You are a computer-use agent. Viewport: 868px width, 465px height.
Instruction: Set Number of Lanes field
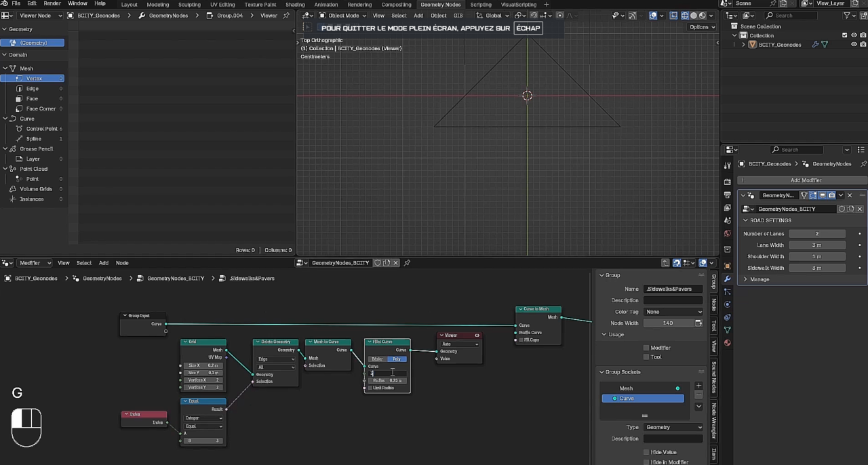click(817, 234)
